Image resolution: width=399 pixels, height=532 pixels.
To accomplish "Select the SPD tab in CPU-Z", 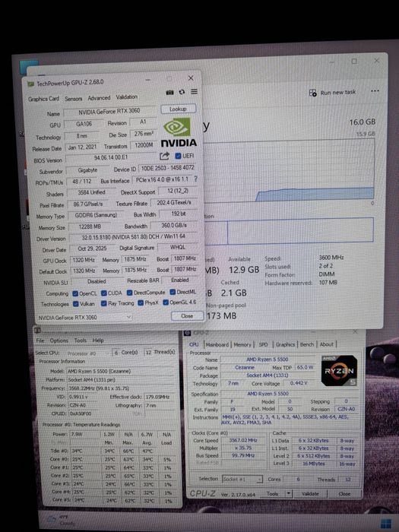I will [263, 344].
